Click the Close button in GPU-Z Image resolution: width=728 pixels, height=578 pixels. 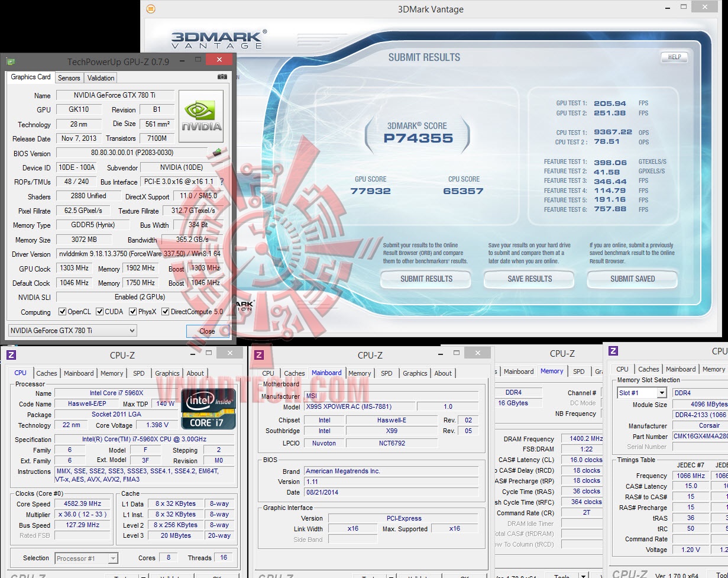[207, 331]
